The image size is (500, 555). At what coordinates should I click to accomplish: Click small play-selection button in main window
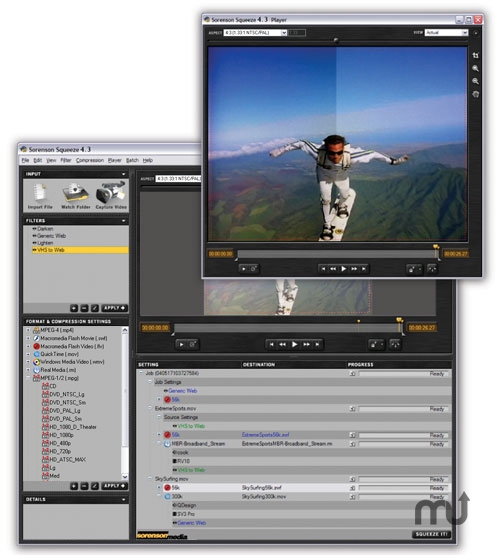coord(181,344)
